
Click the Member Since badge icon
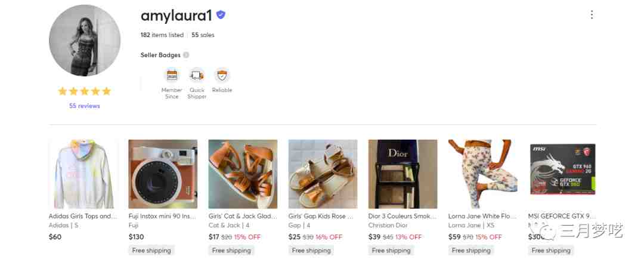[172, 75]
